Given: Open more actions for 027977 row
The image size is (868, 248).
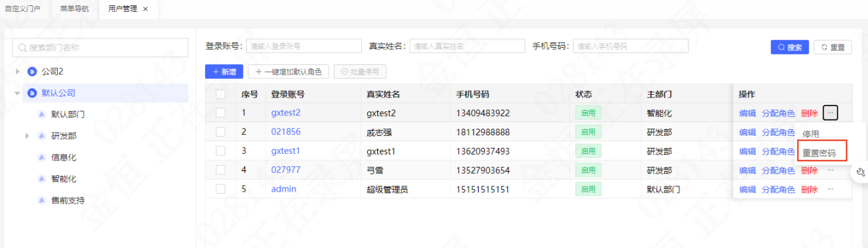Looking at the screenshot, I should pyautogui.click(x=830, y=170).
